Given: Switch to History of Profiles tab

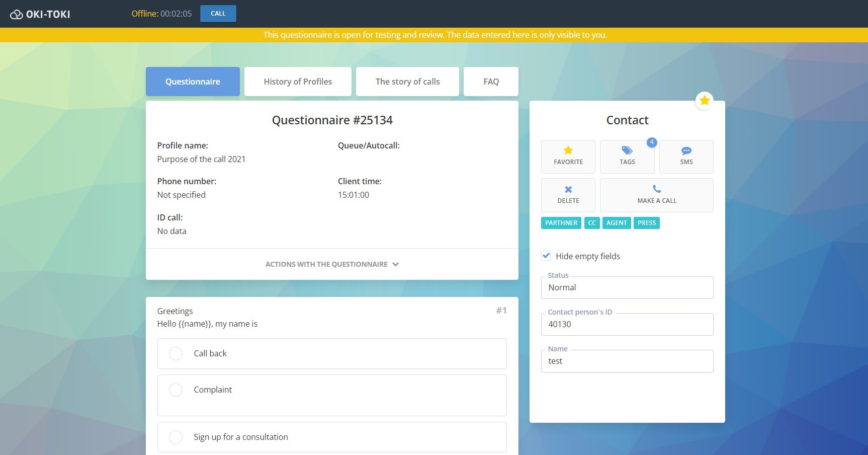Looking at the screenshot, I should (x=298, y=82).
